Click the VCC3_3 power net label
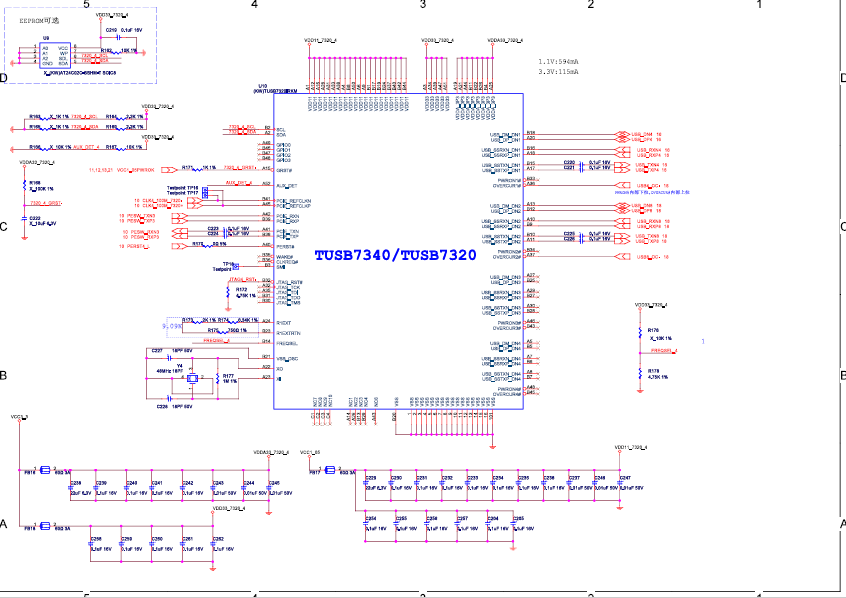 point(19,417)
